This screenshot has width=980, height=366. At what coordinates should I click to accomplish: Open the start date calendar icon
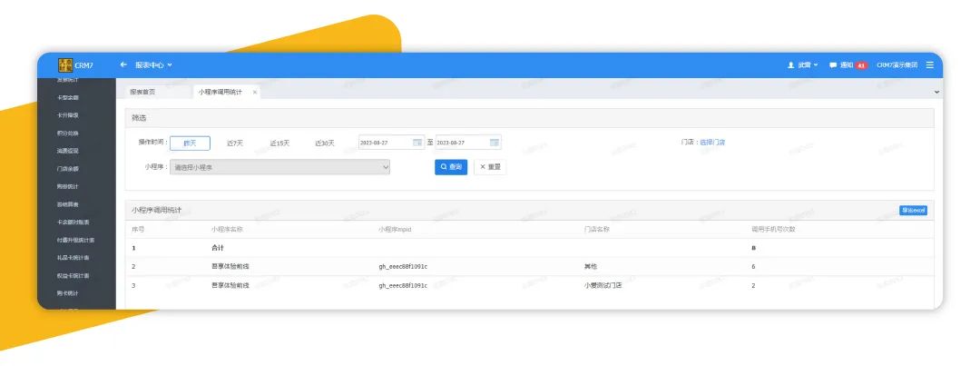(416, 143)
